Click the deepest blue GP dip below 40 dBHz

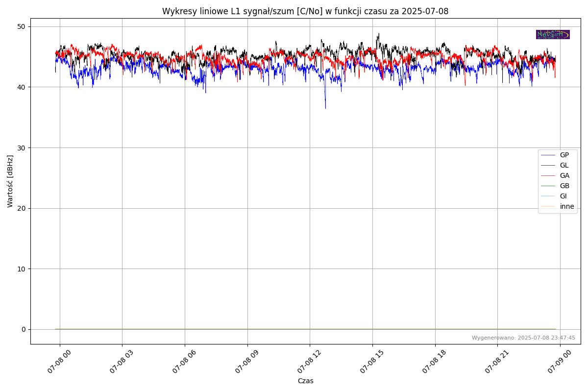pyautogui.click(x=325, y=107)
